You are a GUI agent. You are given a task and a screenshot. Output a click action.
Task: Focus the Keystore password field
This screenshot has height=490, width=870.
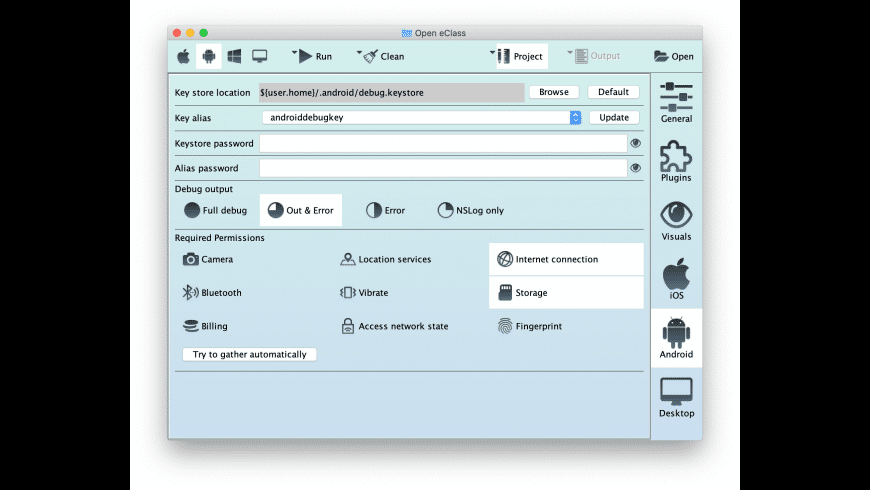pyautogui.click(x=443, y=143)
